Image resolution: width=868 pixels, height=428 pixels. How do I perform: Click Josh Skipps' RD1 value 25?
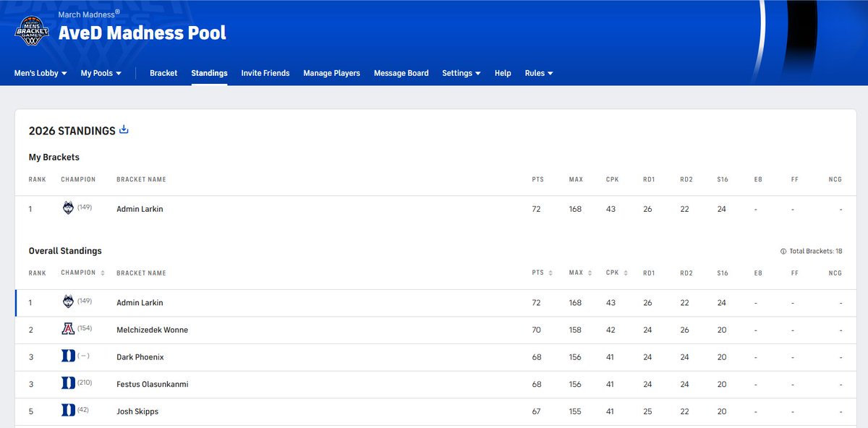click(x=648, y=411)
